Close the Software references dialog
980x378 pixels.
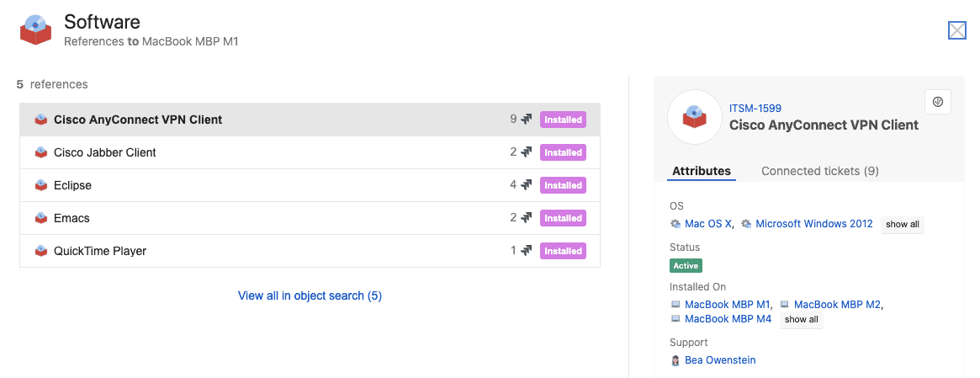[x=957, y=30]
